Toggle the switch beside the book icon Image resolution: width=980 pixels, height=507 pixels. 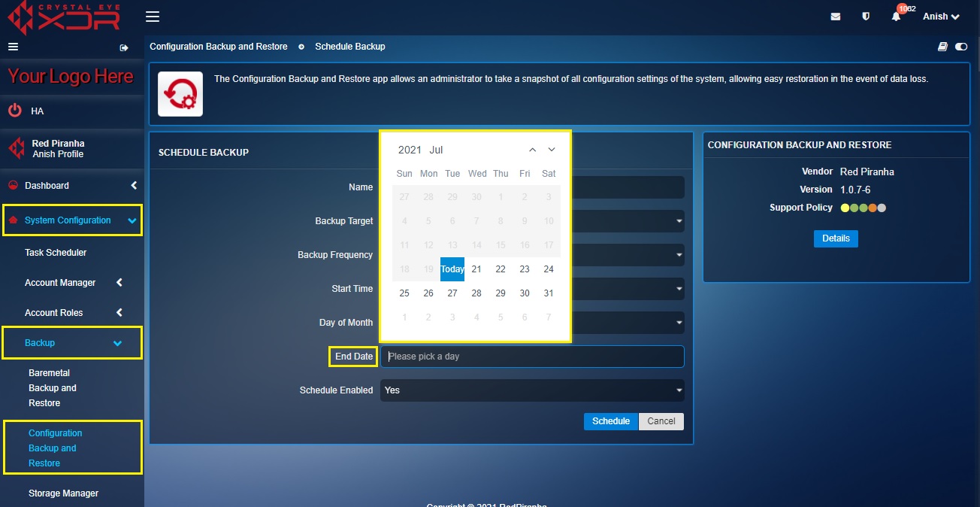coord(961,47)
